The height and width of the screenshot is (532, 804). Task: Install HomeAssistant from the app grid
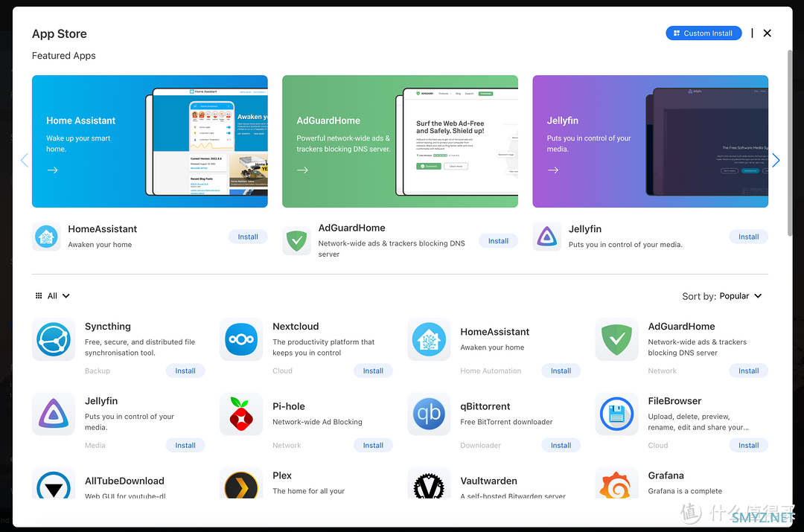tap(561, 371)
